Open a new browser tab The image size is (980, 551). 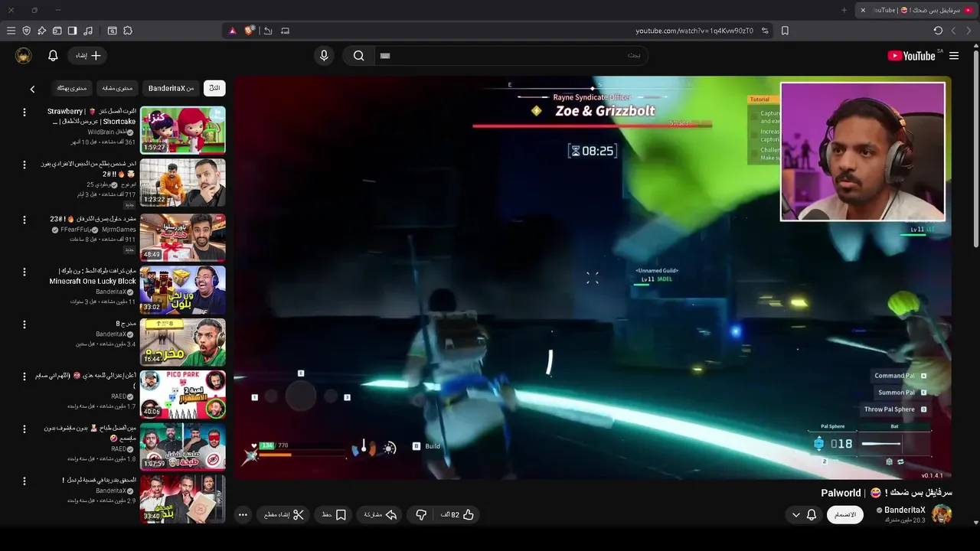[x=844, y=10]
